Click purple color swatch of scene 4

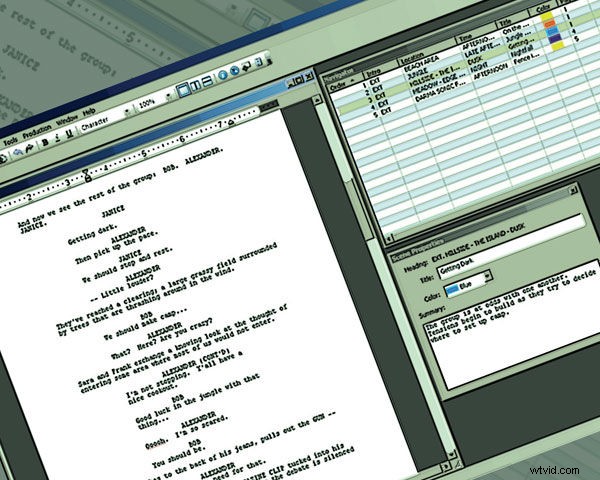tap(554, 38)
